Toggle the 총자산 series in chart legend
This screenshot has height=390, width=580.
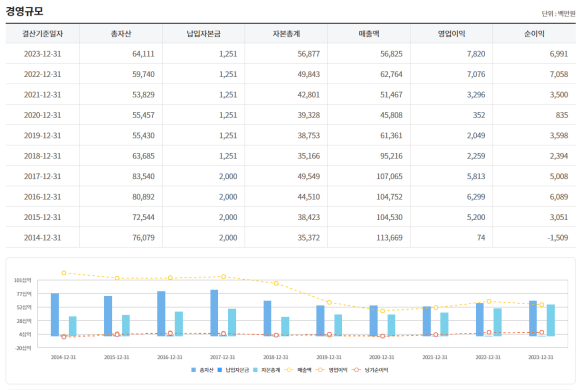point(202,370)
